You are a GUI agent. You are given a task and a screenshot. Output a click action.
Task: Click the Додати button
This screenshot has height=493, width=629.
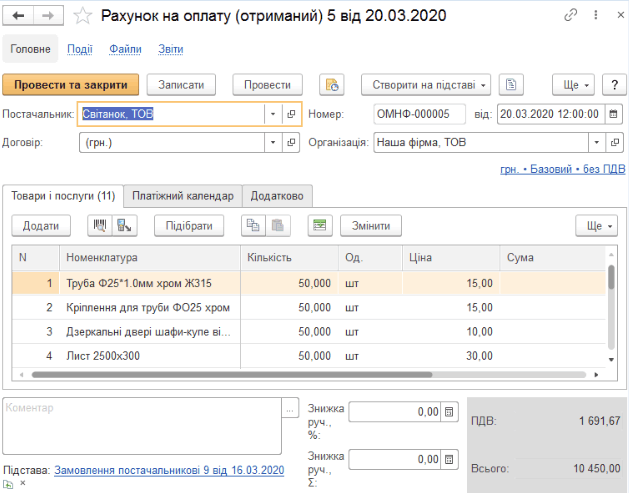point(41,225)
